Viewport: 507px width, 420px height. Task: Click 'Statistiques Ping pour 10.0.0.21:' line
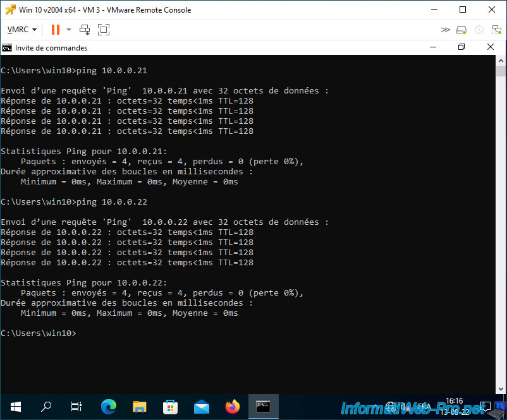tap(83, 152)
